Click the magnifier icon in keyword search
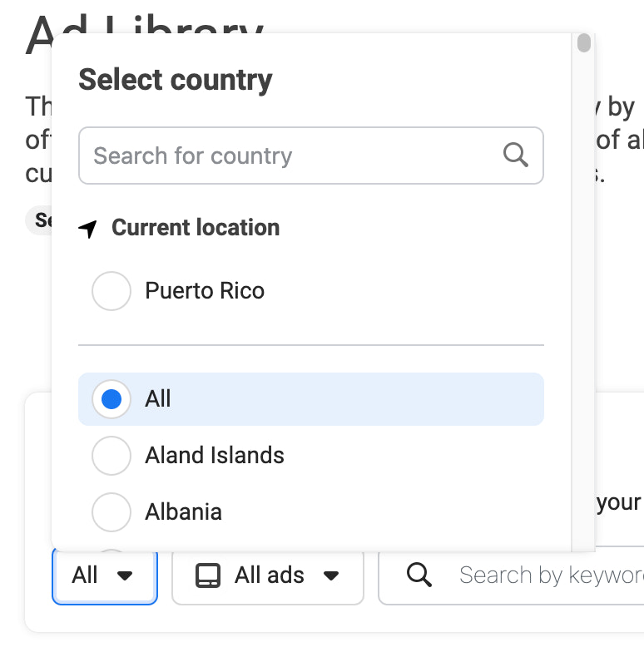This screenshot has width=644, height=647. 419,575
